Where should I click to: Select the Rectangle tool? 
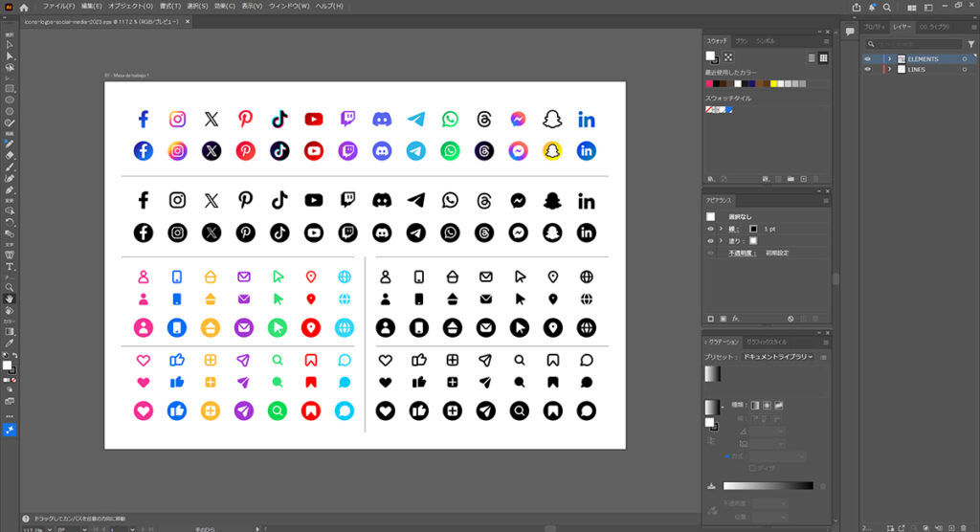point(10,89)
